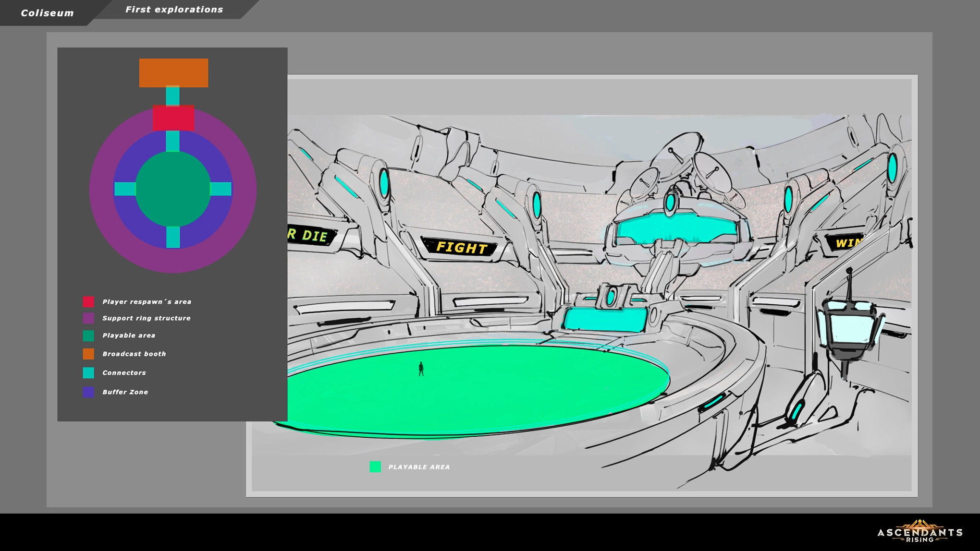This screenshot has height=551, width=980.
Task: Click the teal Connectors legend swatch
Action: tap(88, 372)
